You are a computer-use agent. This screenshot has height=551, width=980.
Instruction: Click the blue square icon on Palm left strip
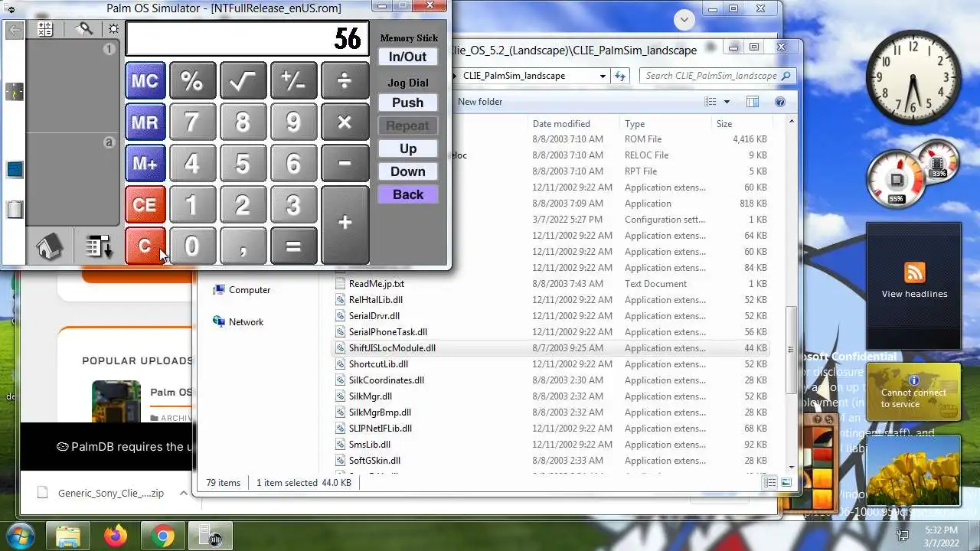tap(15, 169)
